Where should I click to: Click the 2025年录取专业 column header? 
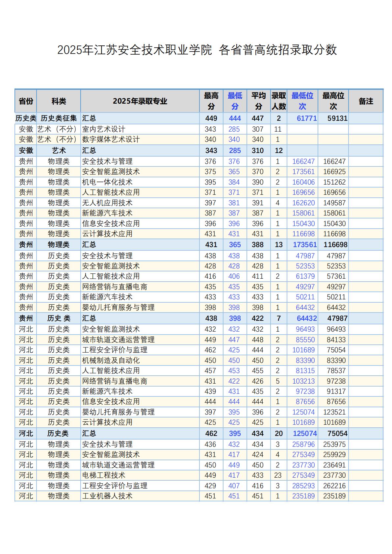coord(140,101)
